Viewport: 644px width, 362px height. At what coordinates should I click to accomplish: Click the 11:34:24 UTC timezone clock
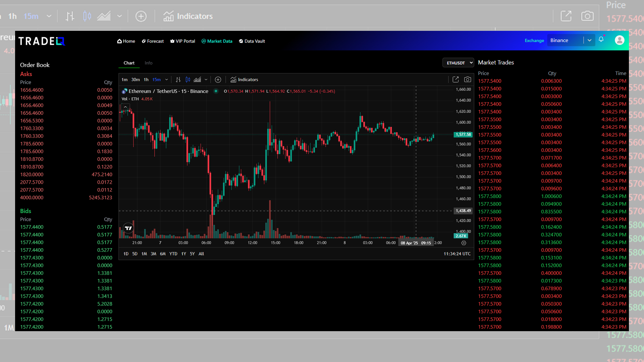pos(457,254)
